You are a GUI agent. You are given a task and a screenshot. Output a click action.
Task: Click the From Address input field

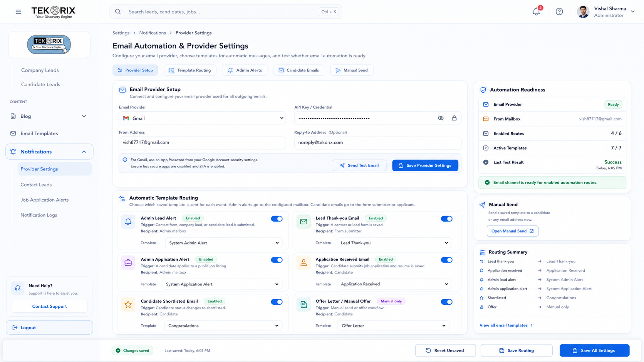[x=202, y=143]
